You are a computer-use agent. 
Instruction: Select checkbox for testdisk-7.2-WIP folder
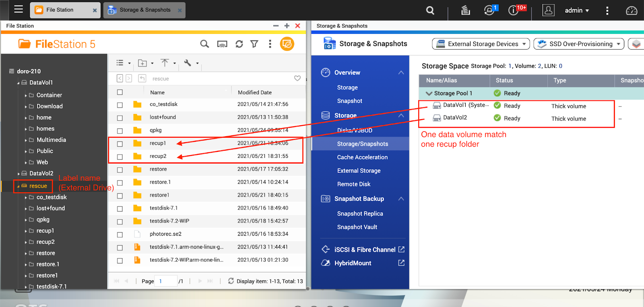click(x=120, y=222)
